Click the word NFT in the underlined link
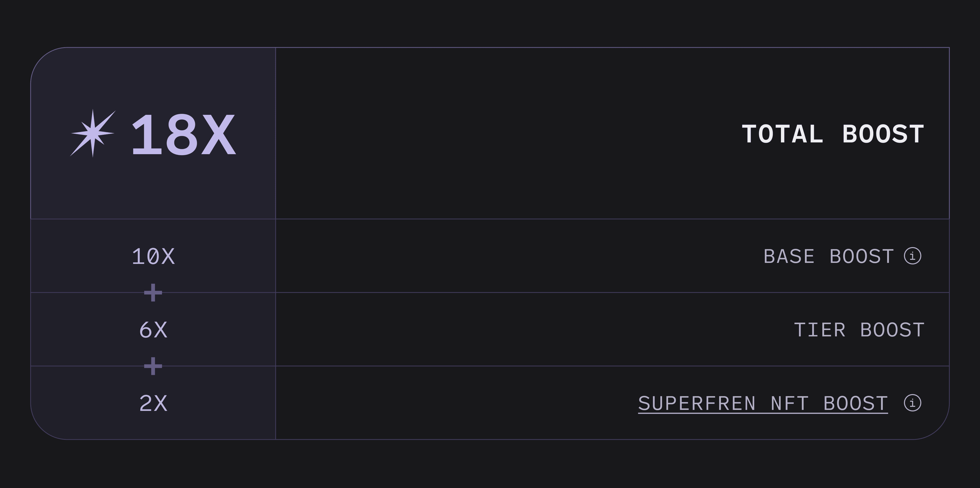980x488 pixels. 789,403
